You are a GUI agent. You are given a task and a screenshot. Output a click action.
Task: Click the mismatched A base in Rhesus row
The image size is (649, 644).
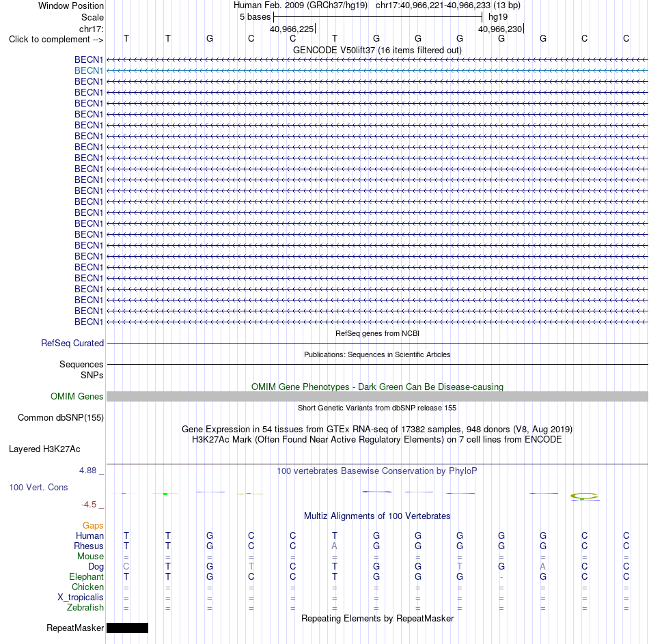click(x=335, y=546)
